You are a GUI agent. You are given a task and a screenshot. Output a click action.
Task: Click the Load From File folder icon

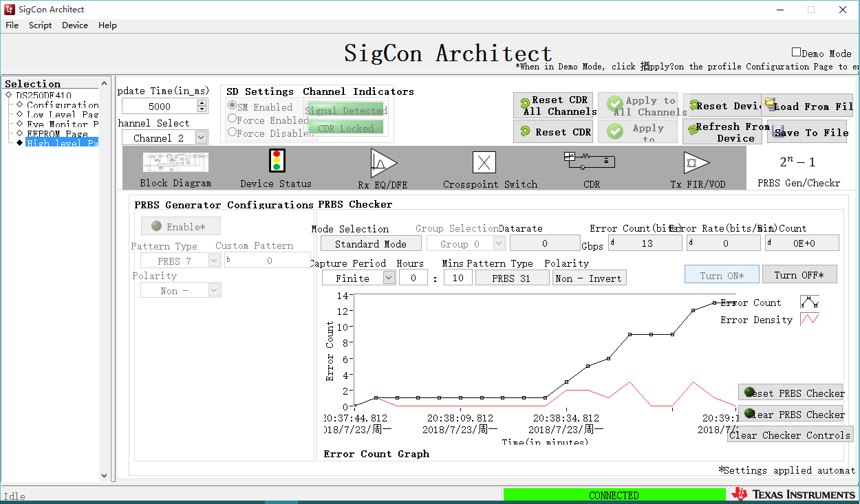pos(770,104)
